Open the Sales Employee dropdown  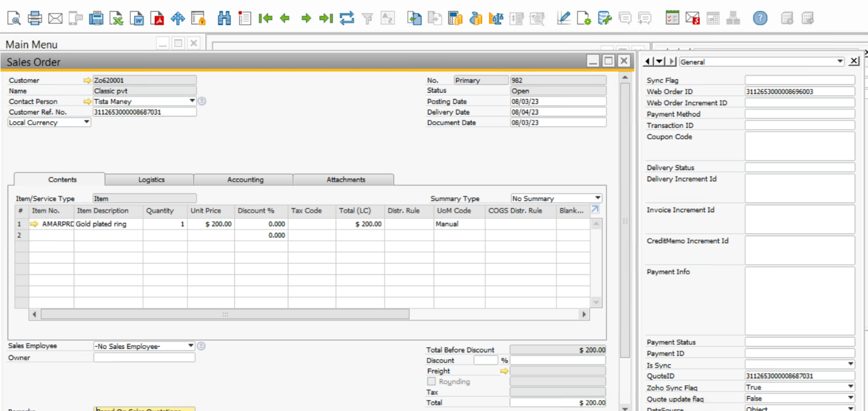[191, 346]
